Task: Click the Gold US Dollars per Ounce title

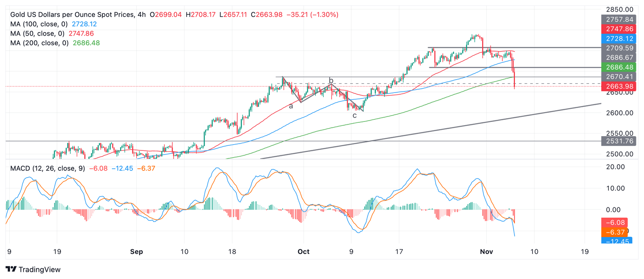Action: [71, 15]
